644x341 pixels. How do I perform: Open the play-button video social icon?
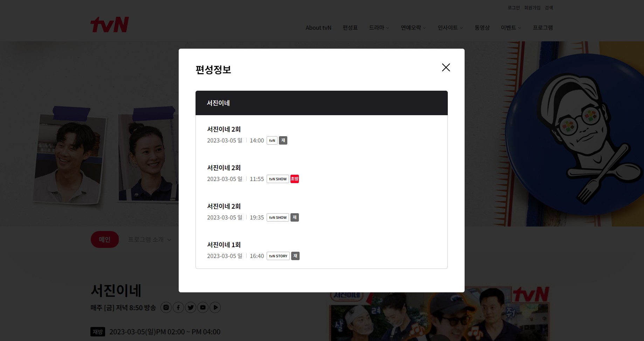pos(215,307)
